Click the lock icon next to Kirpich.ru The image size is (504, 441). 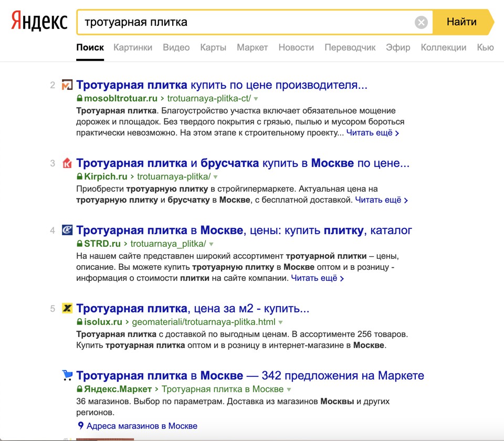[79, 176]
